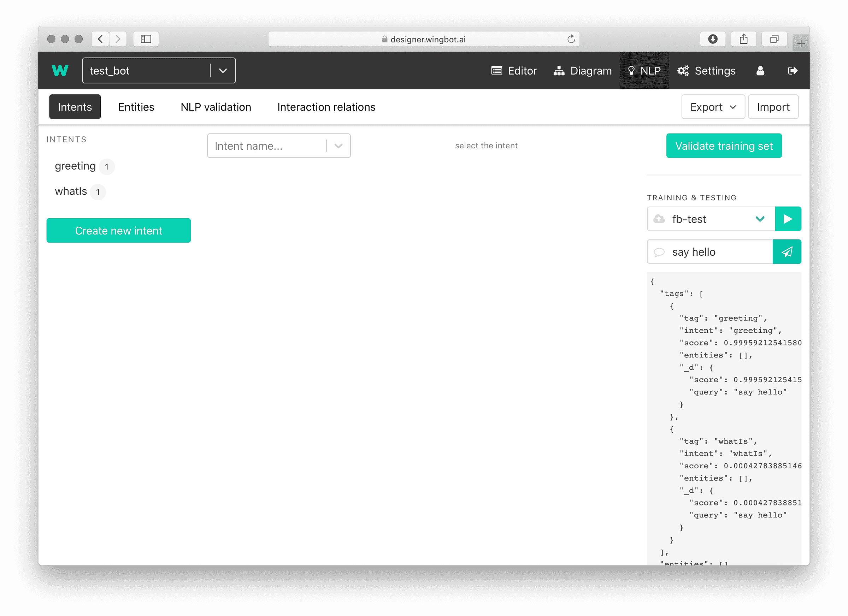This screenshot has width=848, height=616.
Task: Send test message with paper plane icon
Action: coord(787,251)
